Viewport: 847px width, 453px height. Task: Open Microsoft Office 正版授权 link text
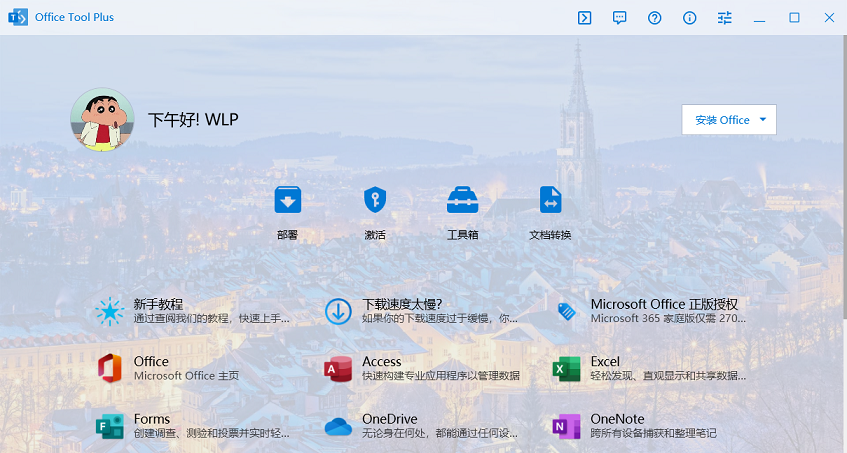coord(664,304)
